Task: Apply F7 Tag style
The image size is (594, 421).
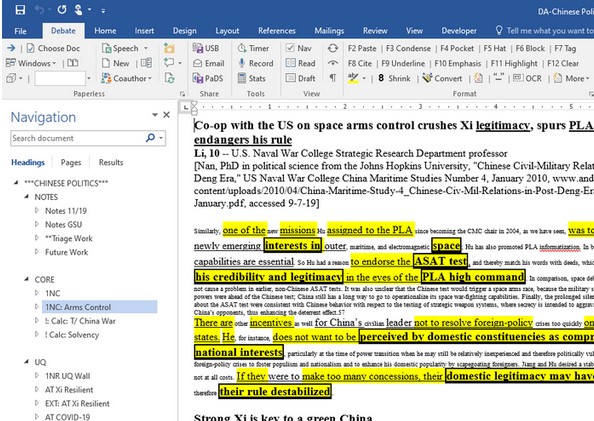Action: pos(565,48)
